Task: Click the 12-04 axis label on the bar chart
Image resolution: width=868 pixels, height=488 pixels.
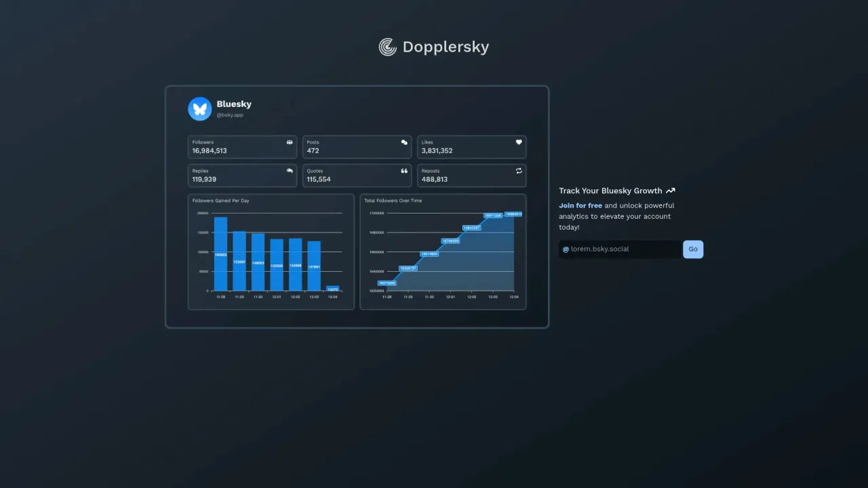Action: [x=332, y=296]
